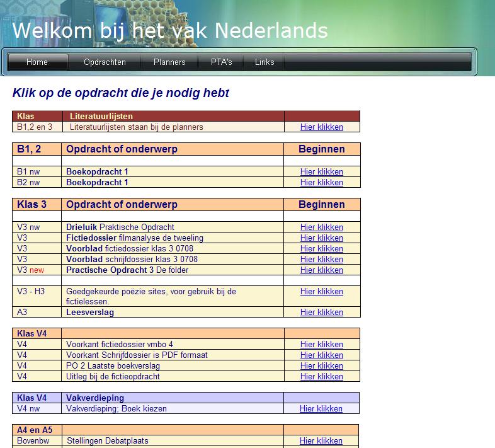
Task: Open the Planners menu item
Action: coord(169,62)
